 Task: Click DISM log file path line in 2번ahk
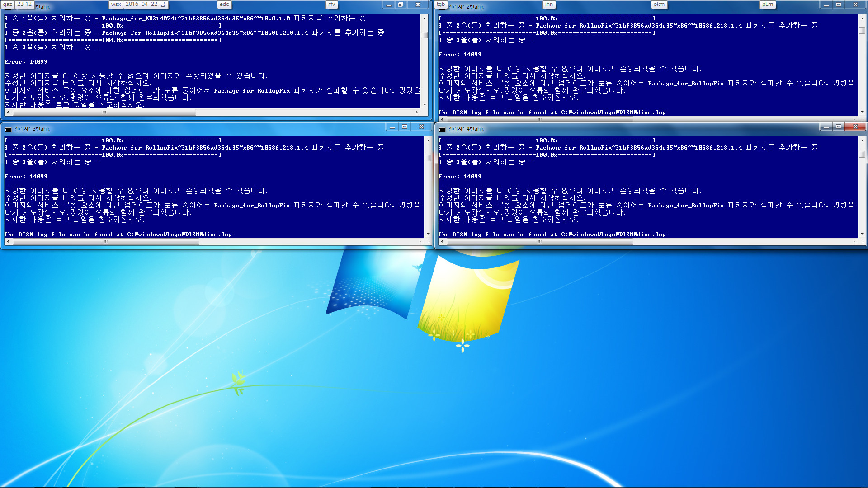pos(552,113)
